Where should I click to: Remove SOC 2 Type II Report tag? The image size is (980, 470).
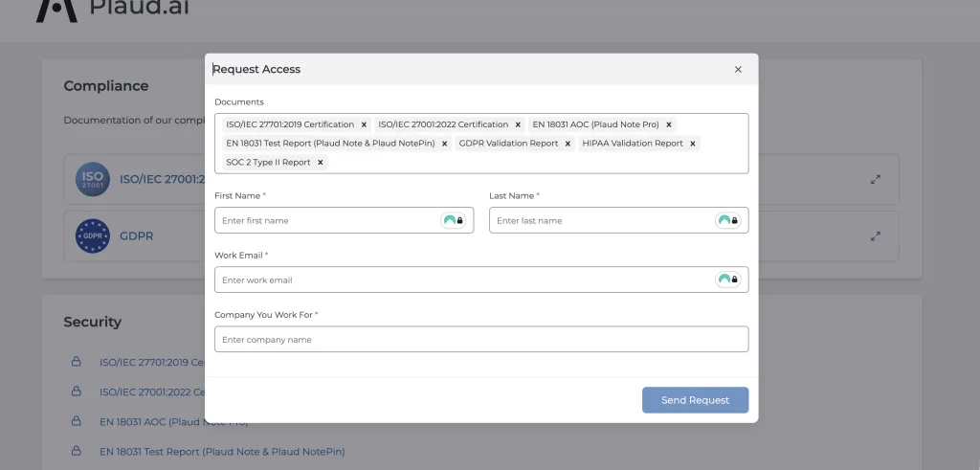(x=321, y=163)
